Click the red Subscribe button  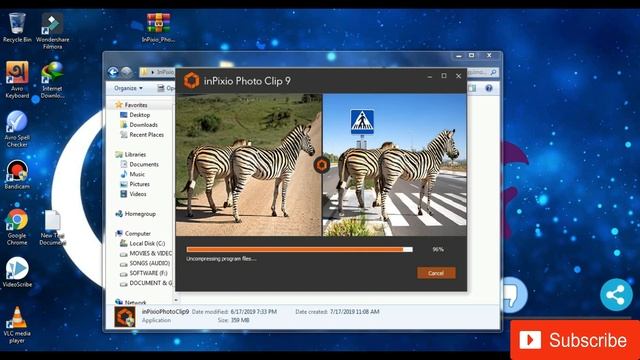tap(575, 340)
